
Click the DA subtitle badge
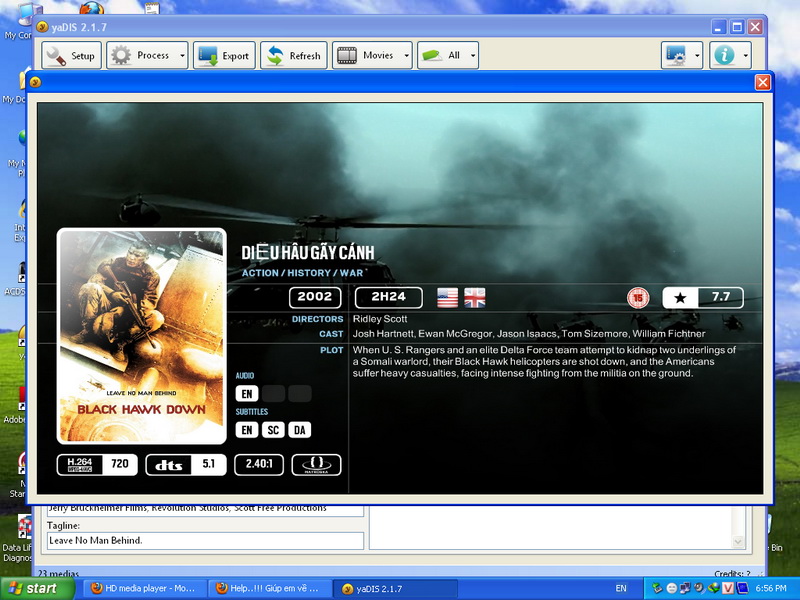(299, 430)
